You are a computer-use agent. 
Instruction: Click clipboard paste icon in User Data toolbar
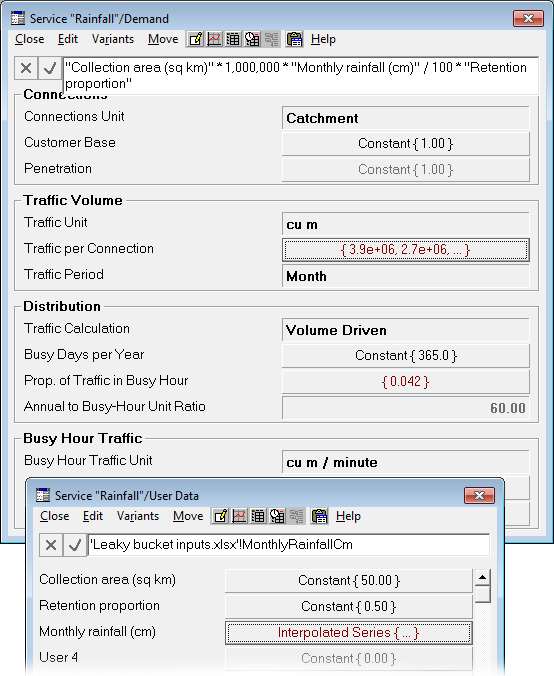(x=319, y=516)
